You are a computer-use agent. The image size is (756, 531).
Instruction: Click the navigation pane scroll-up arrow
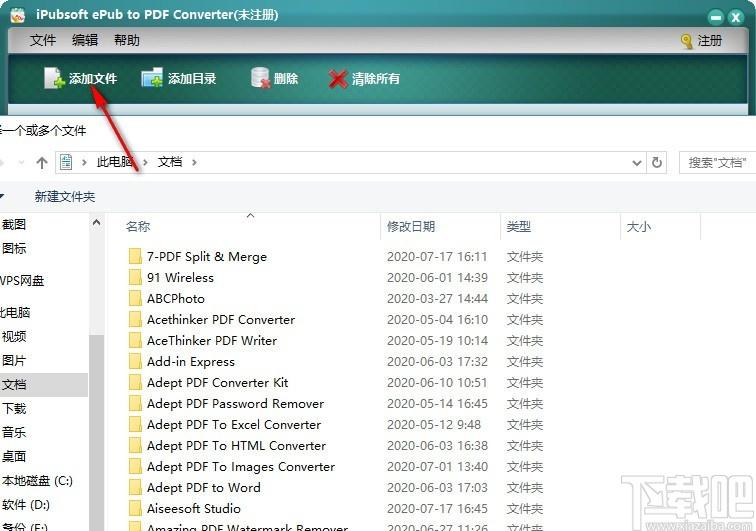(96, 223)
